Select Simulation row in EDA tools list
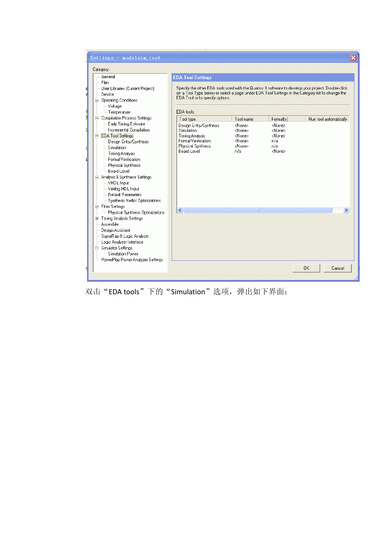Screen dimensions: 392x555 click(263, 131)
